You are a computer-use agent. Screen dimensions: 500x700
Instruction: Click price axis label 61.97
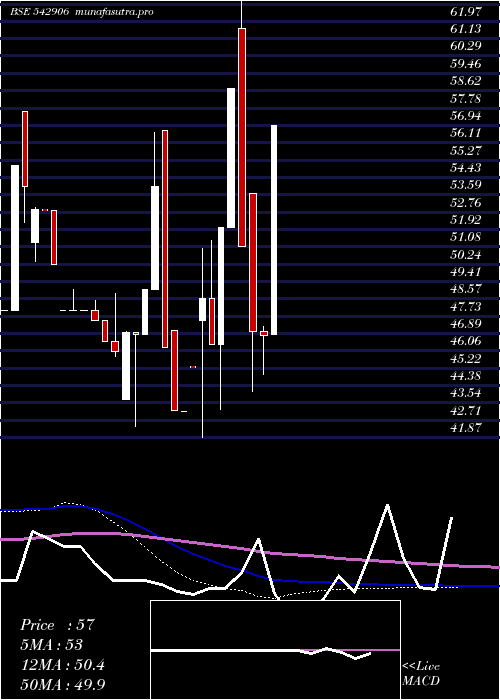pos(466,12)
